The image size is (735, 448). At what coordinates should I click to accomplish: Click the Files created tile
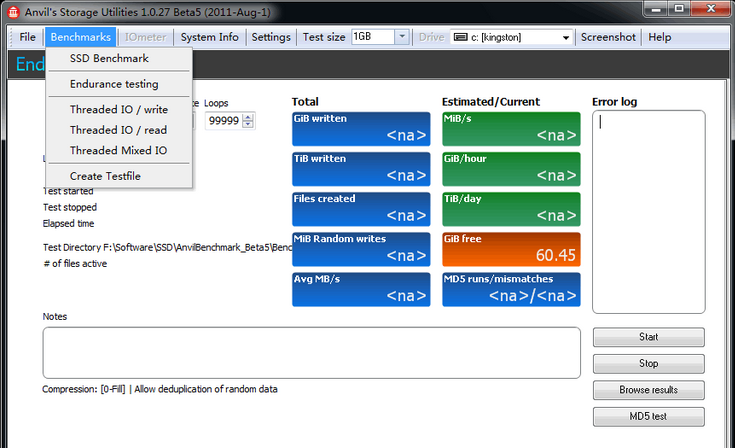coord(361,209)
